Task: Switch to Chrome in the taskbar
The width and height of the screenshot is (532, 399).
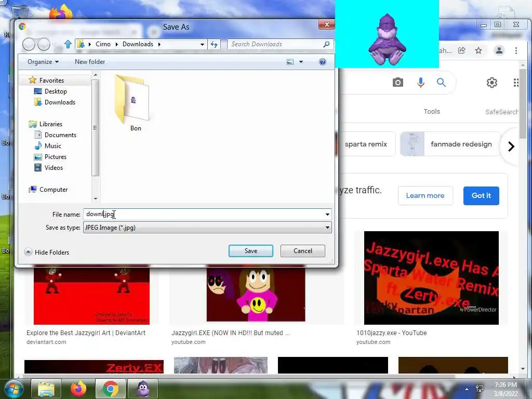Action: click(111, 389)
